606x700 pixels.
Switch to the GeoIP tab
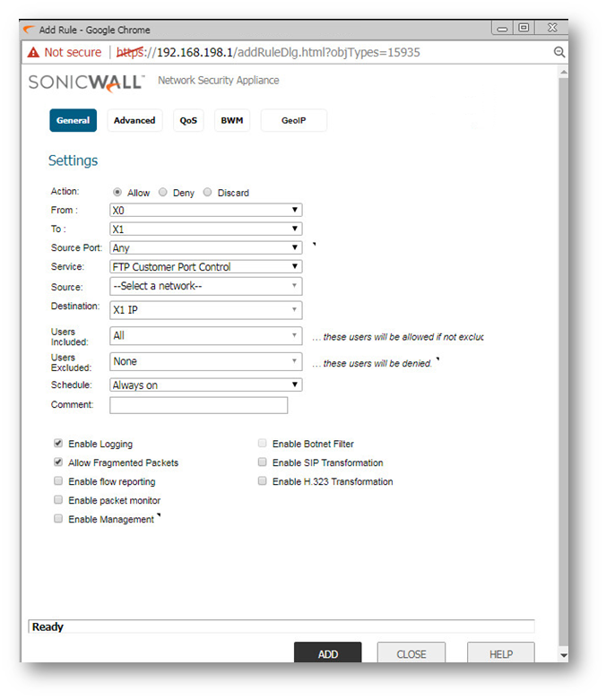pos(293,120)
